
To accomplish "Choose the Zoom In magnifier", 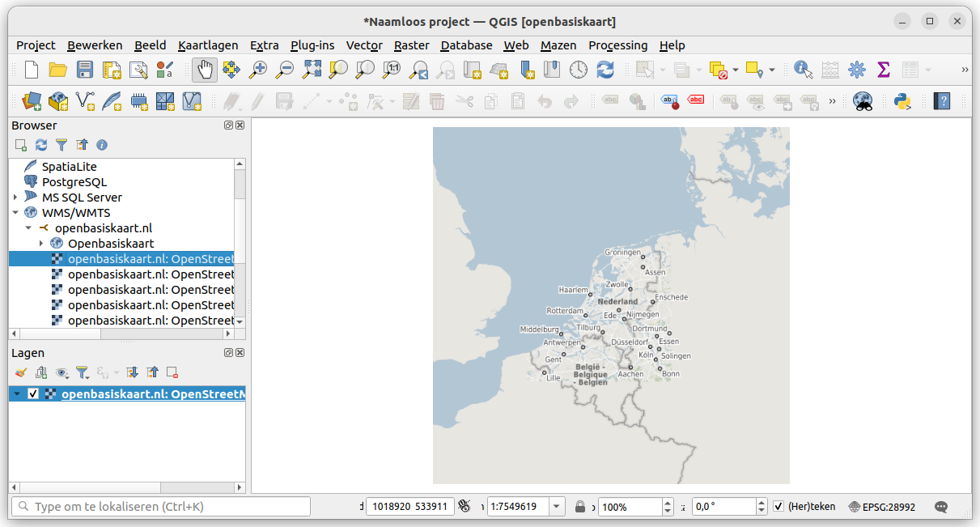I will click(258, 70).
